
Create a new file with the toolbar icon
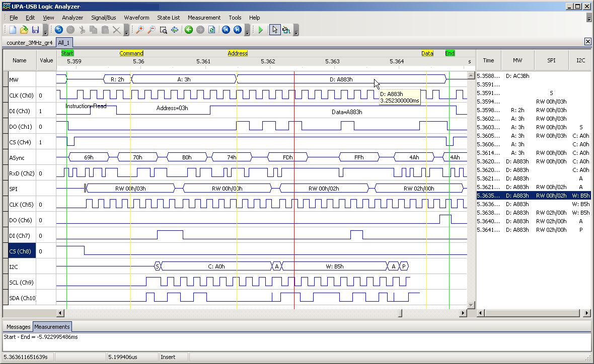[x=13, y=30]
